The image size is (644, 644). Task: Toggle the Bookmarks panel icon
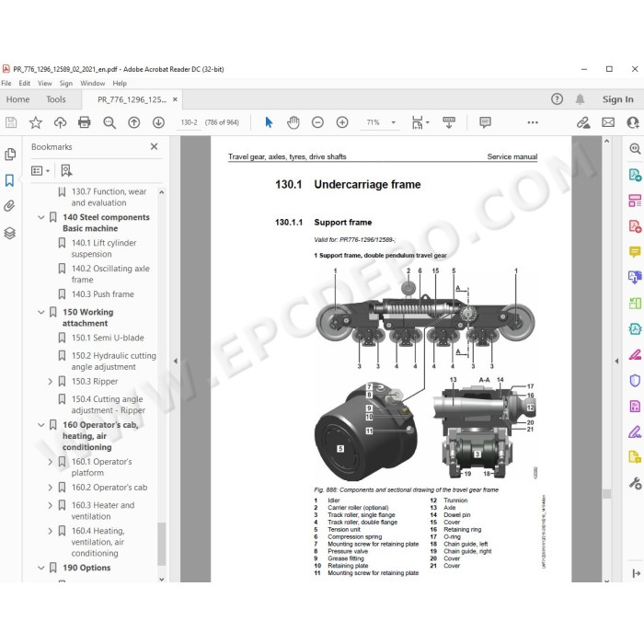click(x=9, y=180)
